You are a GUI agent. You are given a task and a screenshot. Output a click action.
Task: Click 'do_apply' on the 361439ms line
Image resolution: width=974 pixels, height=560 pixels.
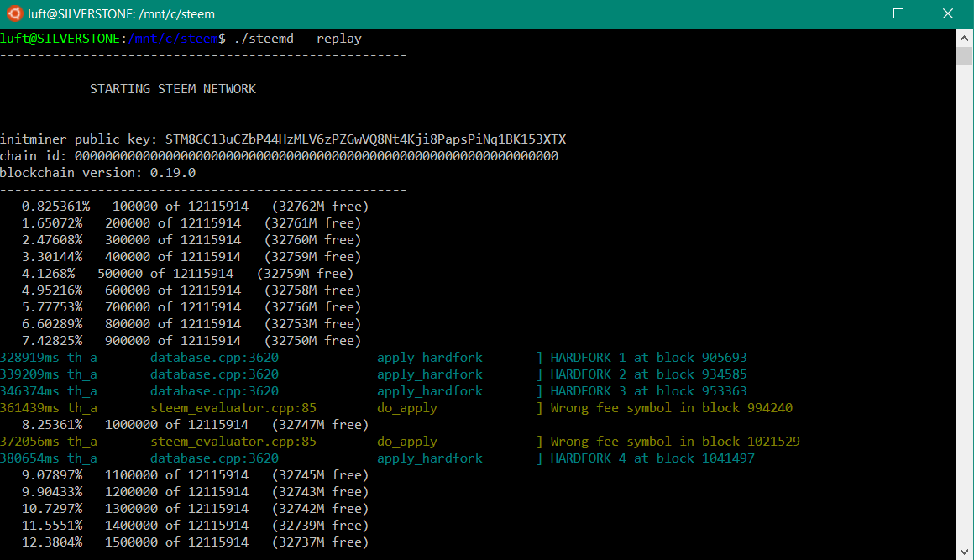tap(407, 408)
